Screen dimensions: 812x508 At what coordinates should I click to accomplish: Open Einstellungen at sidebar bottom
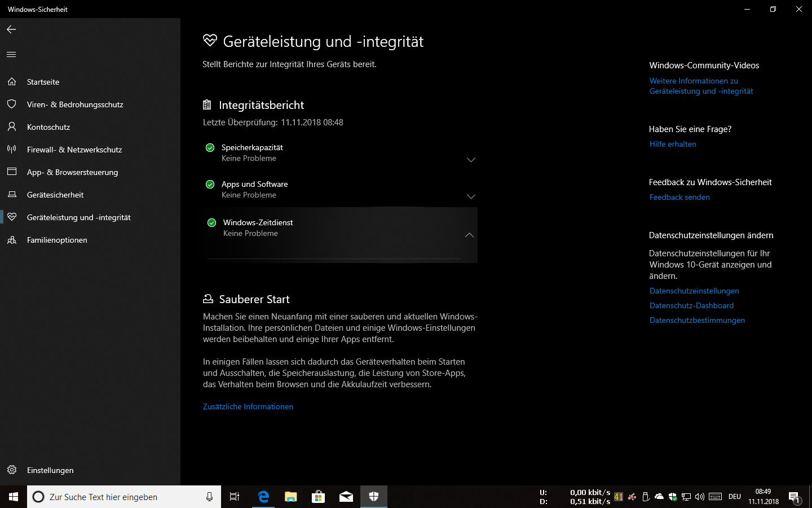tap(90, 470)
